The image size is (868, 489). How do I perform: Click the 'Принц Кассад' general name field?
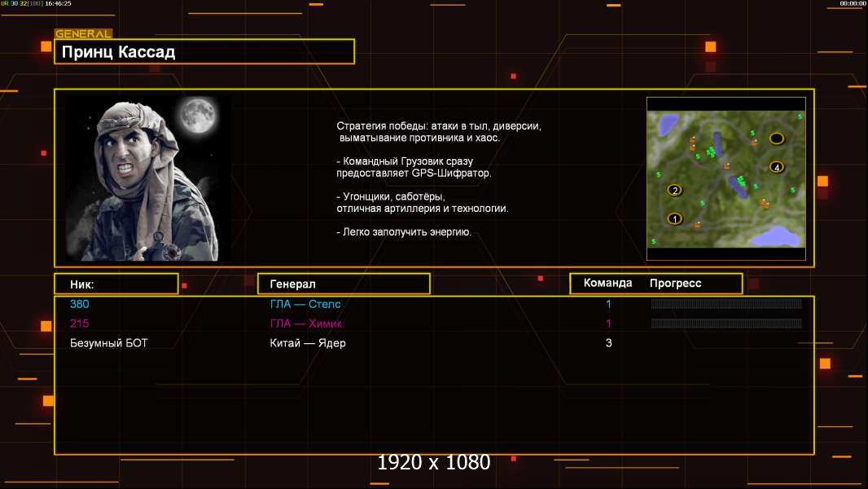tap(204, 51)
